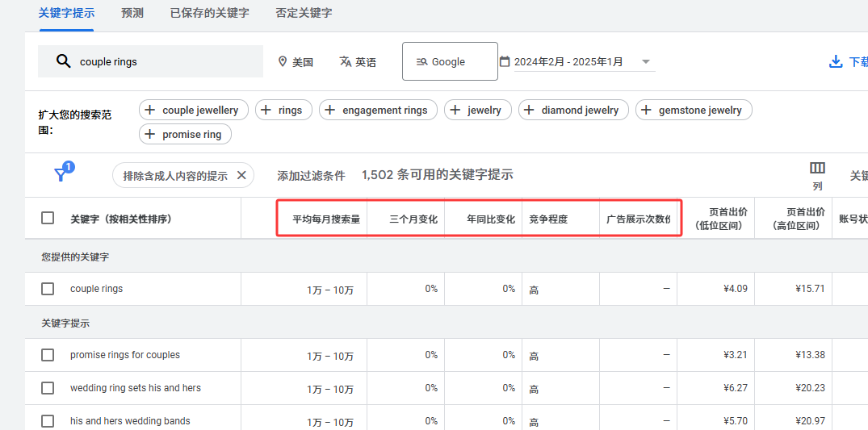Switch to the 预测 tab
This screenshot has width=868, height=430.
point(132,13)
